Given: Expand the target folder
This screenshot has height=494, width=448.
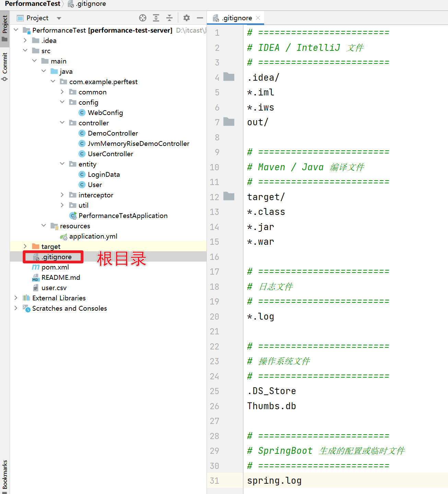Looking at the screenshot, I should point(25,246).
